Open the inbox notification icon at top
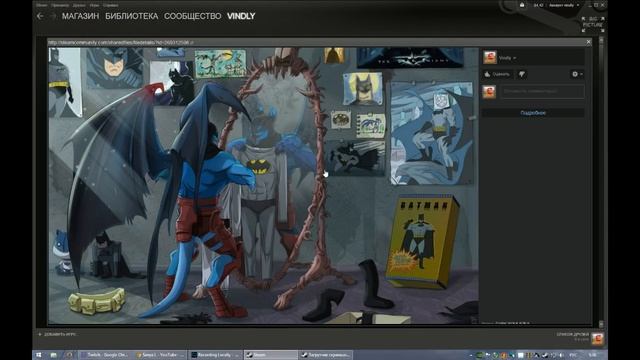The image size is (640, 360). (522, 5)
